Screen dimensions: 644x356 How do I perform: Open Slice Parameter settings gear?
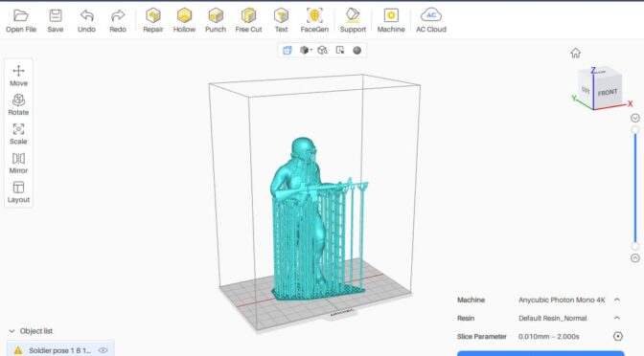618,336
